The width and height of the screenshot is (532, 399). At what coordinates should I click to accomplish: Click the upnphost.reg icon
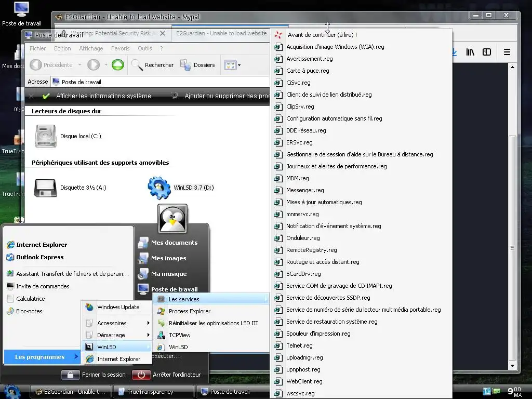point(278,369)
